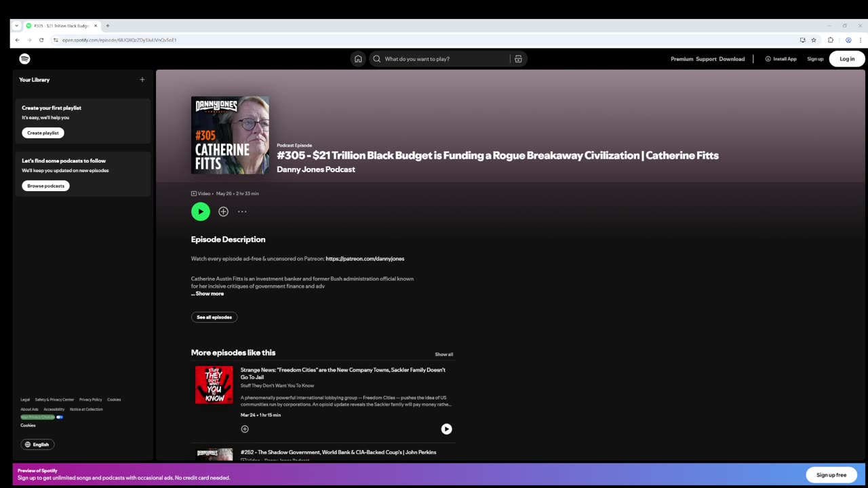868x488 pixels.
Task: Click the Stuff They Don't Want You To Know thumbnail
Action: point(214,385)
